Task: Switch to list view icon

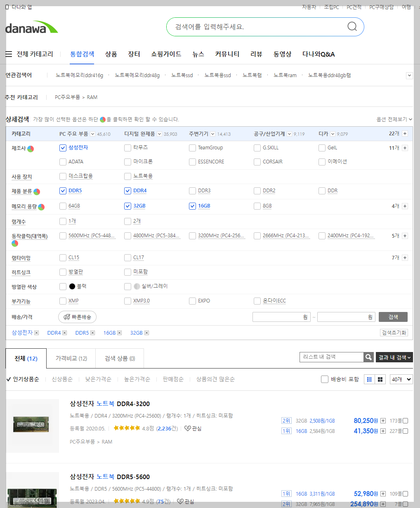Action: [370, 379]
